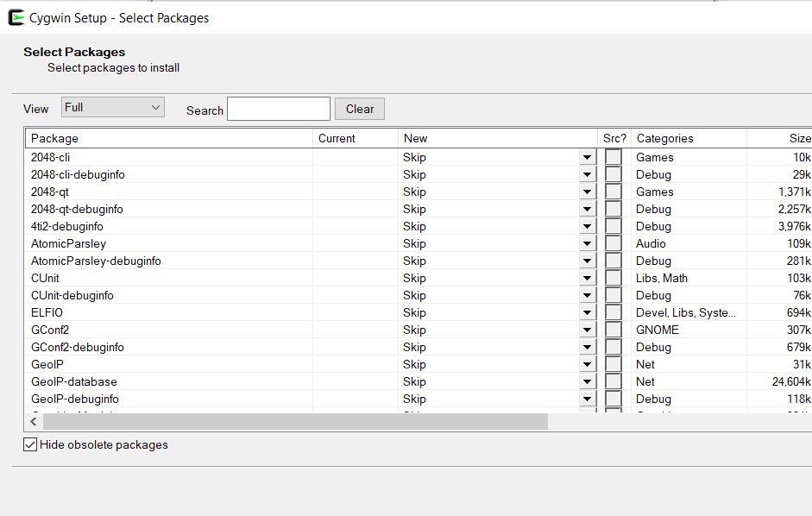
Task: Open version dropdown for AtomicParsley-debuginfo
Action: pos(588,261)
